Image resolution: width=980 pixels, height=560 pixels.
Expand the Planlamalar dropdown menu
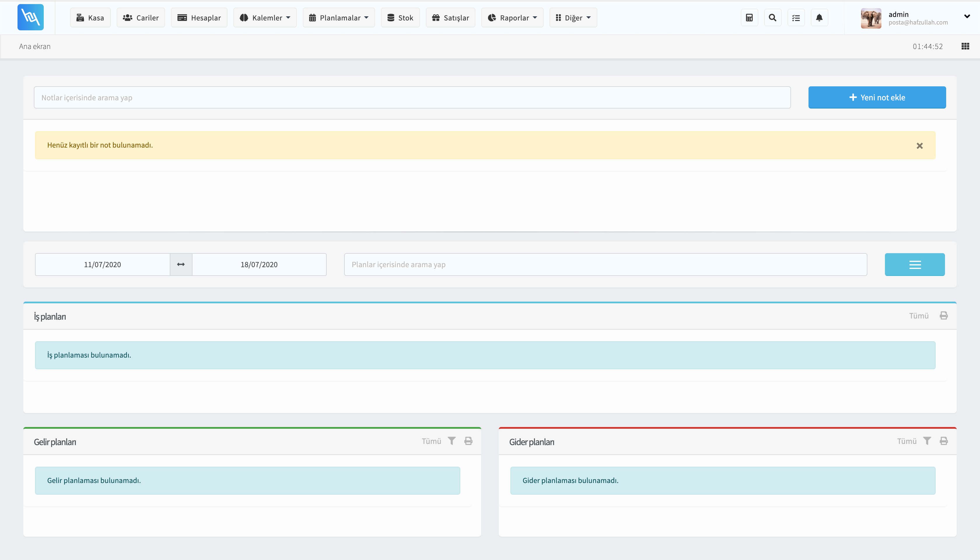tap(338, 18)
